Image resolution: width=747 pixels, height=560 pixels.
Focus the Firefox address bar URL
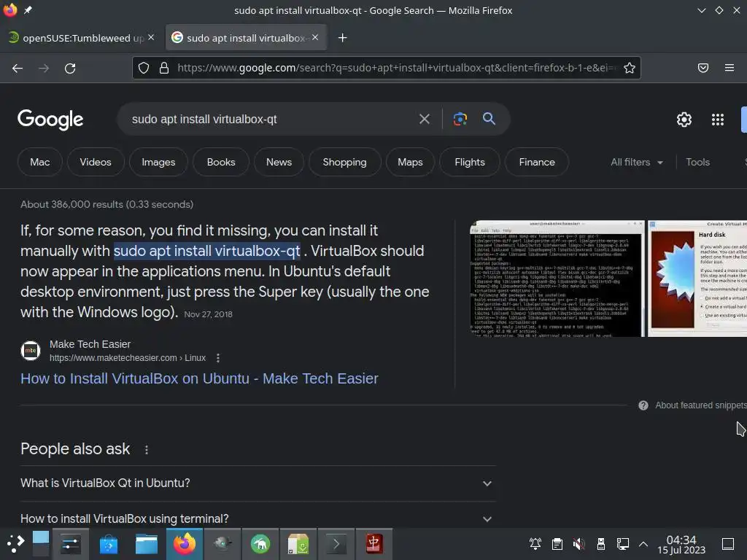pos(395,68)
